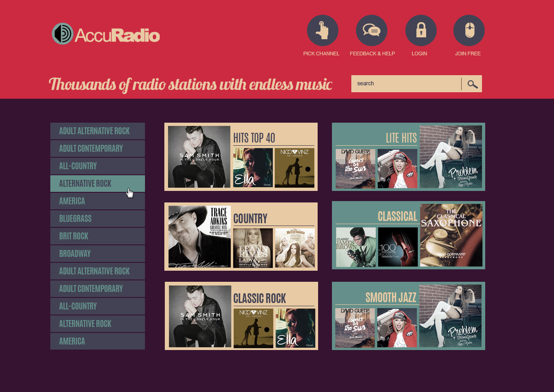Open the Lite Hits heading

click(x=401, y=138)
